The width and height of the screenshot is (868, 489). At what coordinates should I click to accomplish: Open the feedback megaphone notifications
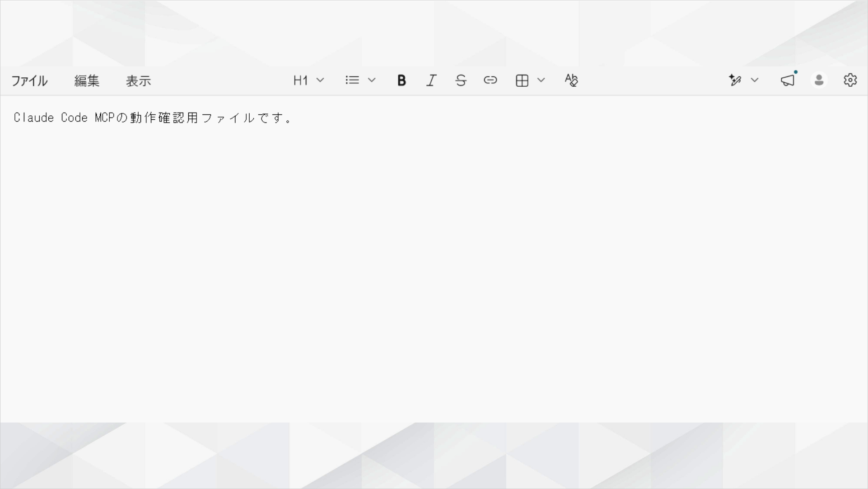788,80
